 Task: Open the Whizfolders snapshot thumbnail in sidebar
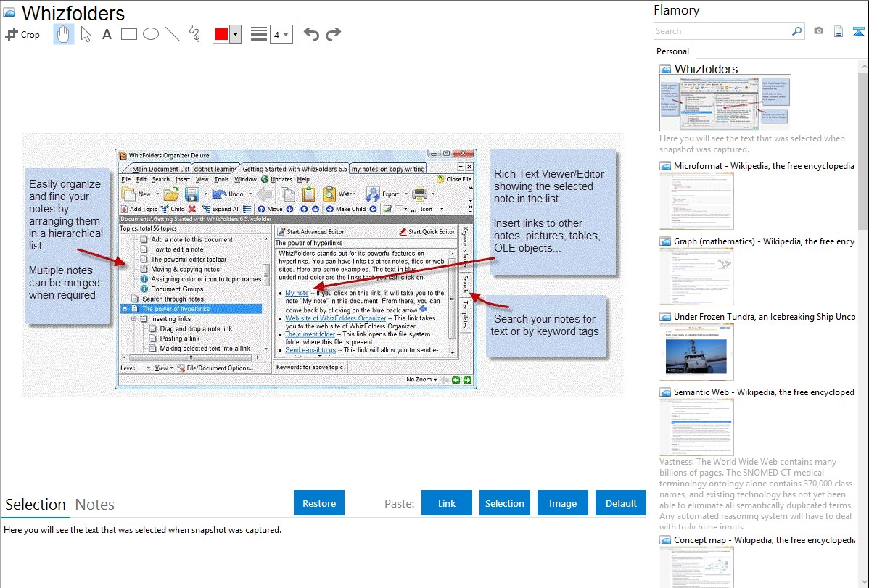[x=725, y=104]
